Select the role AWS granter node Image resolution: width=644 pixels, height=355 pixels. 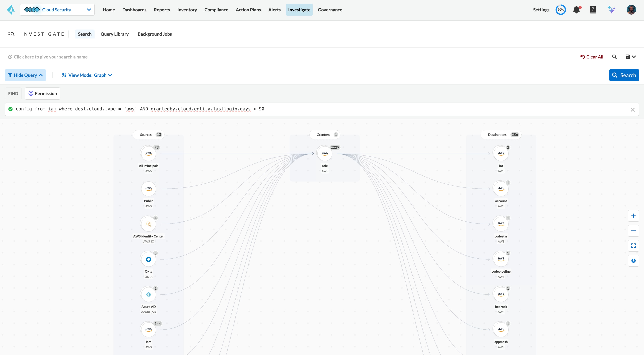pos(324,154)
